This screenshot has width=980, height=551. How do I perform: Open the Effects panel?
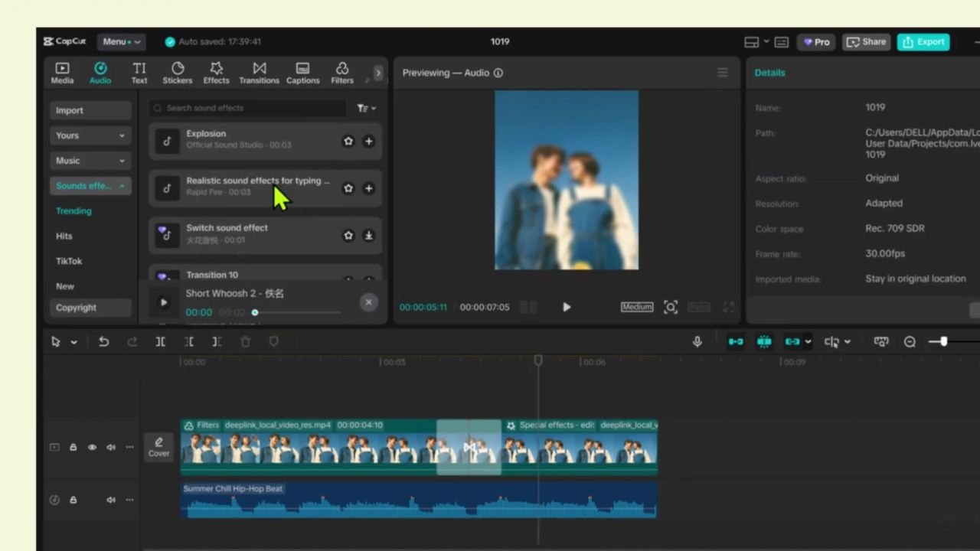(216, 73)
